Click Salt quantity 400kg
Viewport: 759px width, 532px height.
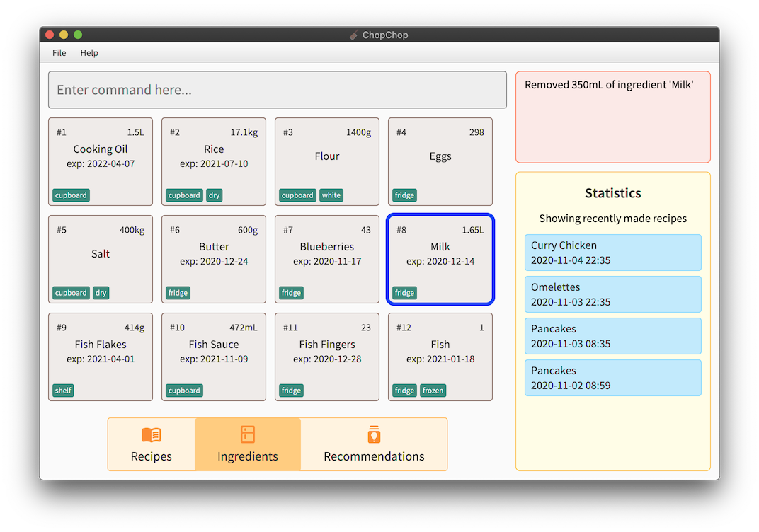(x=132, y=230)
